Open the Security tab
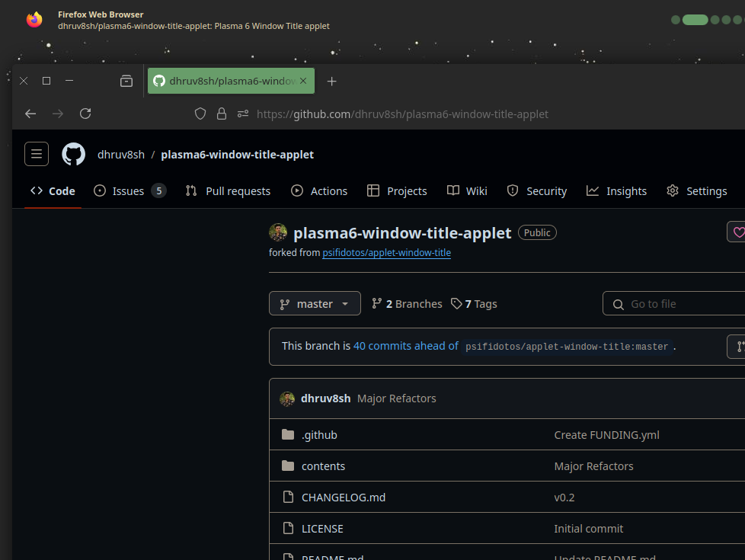This screenshot has height=560, width=745. pyautogui.click(x=537, y=191)
